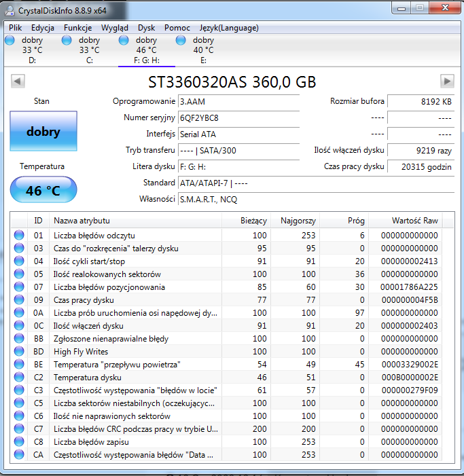Screen dimensions: 464x476
Task: Click raw value 000000279F09
Action: click(x=410, y=390)
